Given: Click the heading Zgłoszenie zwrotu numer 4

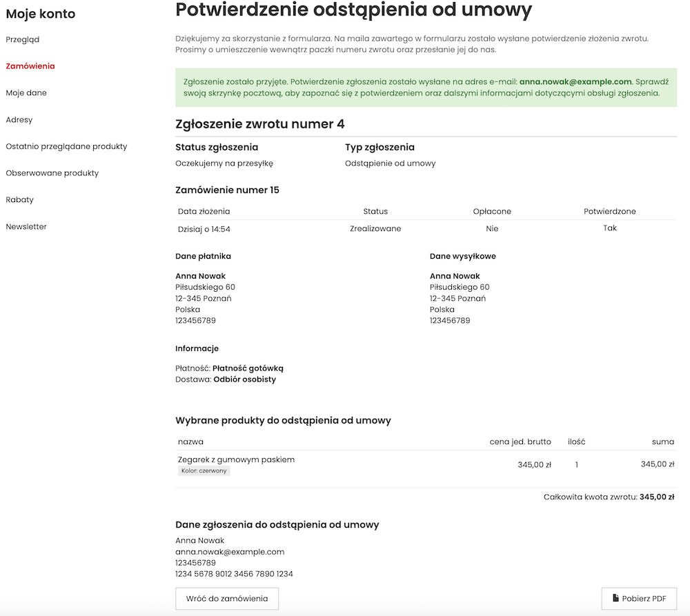Looking at the screenshot, I should coord(259,124).
